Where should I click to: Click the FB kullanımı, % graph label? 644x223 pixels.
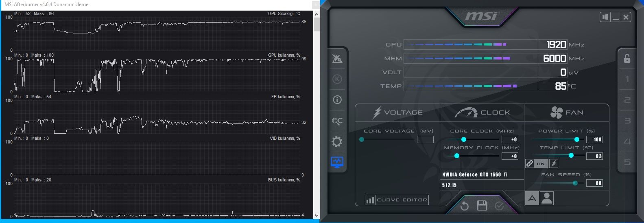pyautogui.click(x=286, y=97)
